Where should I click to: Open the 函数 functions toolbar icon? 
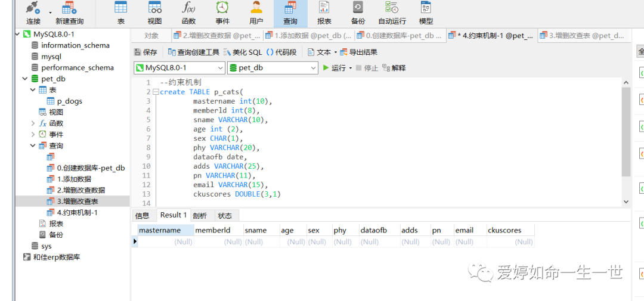coord(188,13)
